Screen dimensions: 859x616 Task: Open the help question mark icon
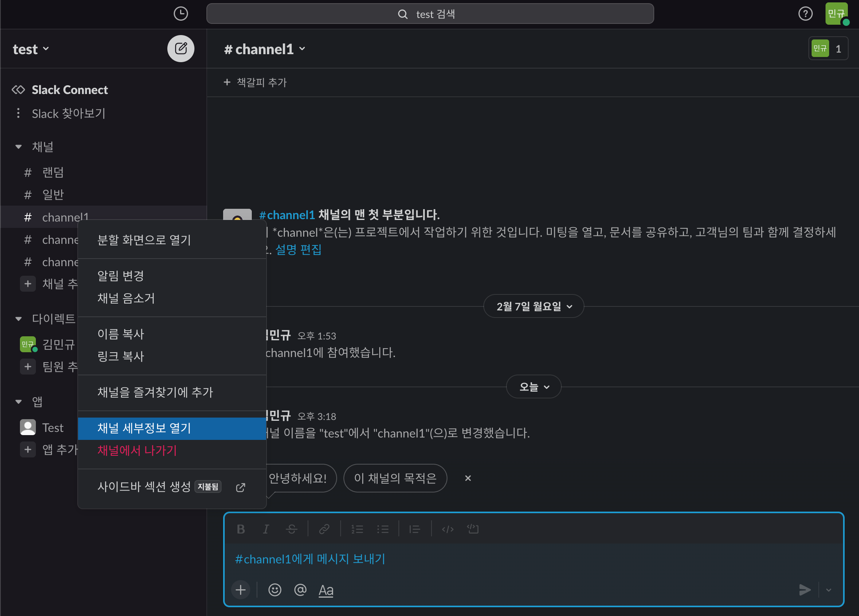[x=805, y=14]
